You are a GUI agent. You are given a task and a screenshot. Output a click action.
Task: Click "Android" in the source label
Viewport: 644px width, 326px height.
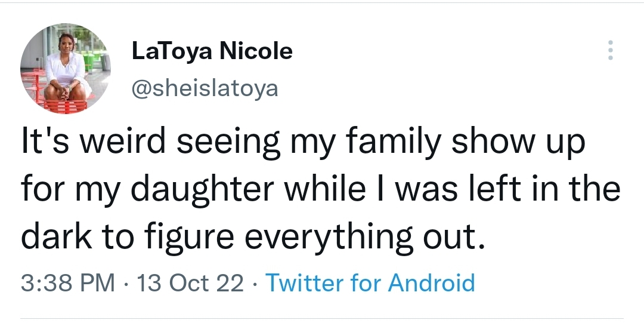432,282
